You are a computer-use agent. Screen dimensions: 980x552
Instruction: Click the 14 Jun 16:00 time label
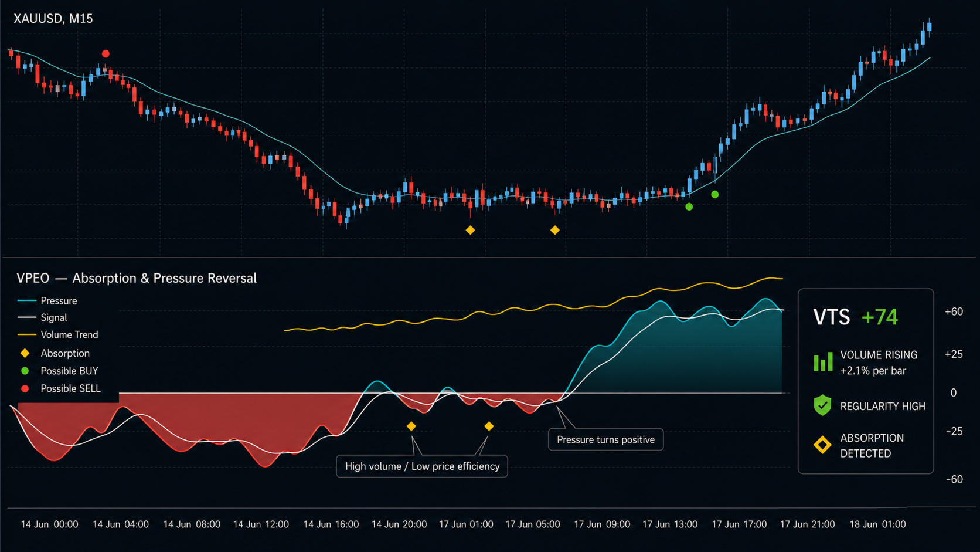click(331, 524)
